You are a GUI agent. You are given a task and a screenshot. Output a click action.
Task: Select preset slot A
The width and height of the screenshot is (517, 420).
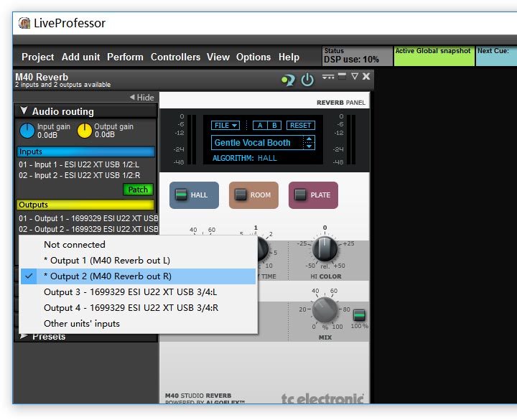pos(260,125)
